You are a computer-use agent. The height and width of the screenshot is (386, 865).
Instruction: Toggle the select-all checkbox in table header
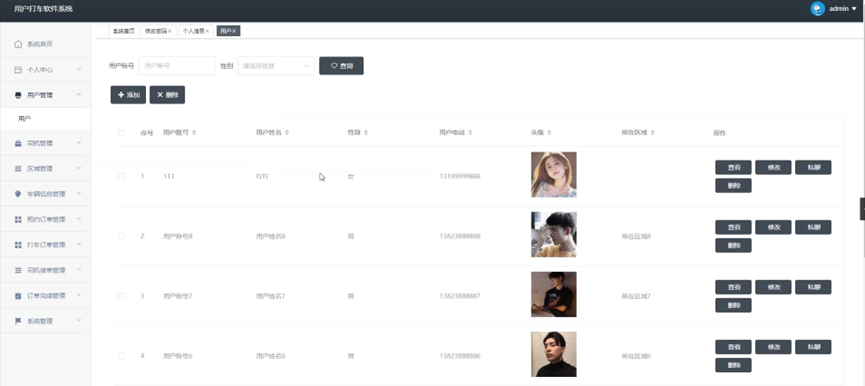[121, 133]
